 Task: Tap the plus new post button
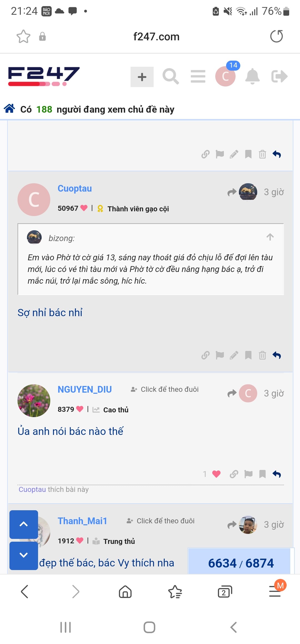point(142,77)
